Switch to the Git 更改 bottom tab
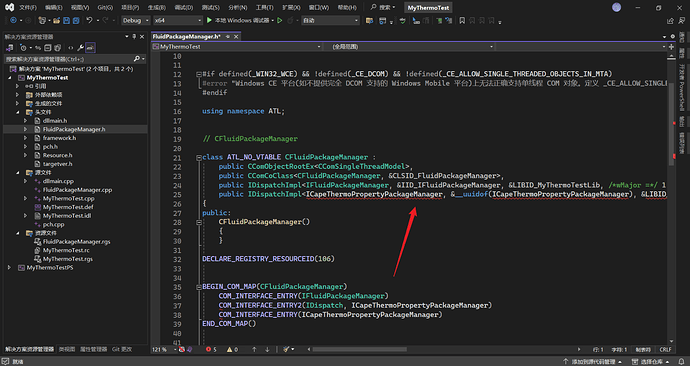 [122, 349]
